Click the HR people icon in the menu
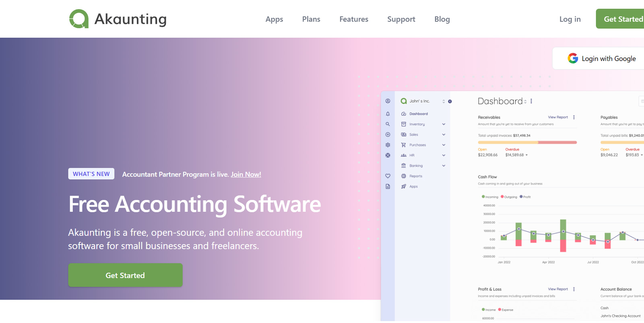The image size is (644, 323). pyautogui.click(x=403, y=155)
